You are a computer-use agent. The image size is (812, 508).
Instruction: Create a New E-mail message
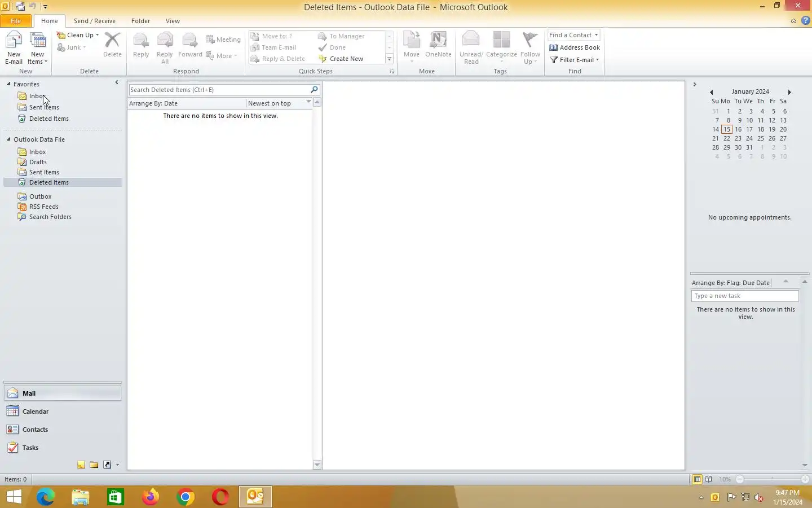pos(14,48)
